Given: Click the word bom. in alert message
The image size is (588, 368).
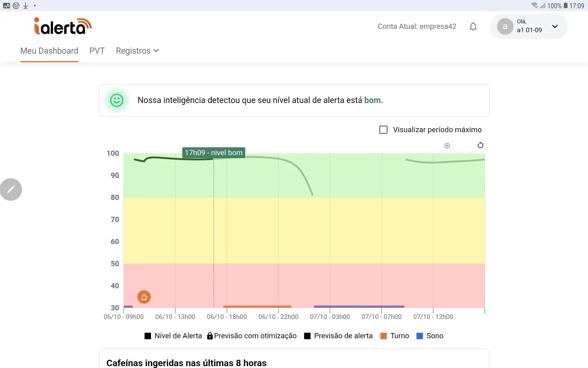Looking at the screenshot, I should (373, 100).
